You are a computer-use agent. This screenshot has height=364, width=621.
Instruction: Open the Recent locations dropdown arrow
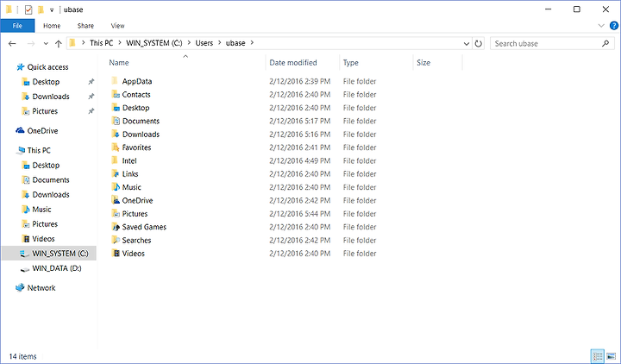pyautogui.click(x=46, y=44)
